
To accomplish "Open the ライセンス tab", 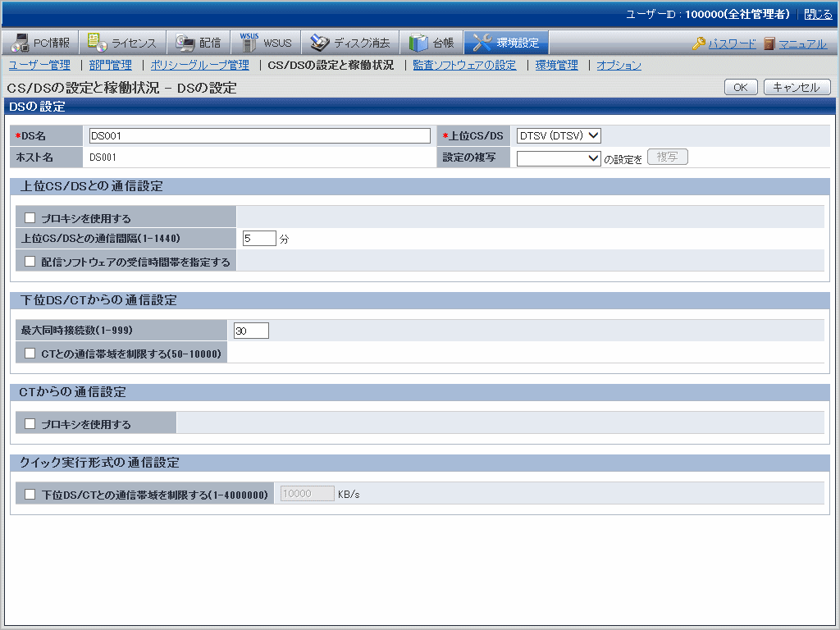I will click(123, 43).
